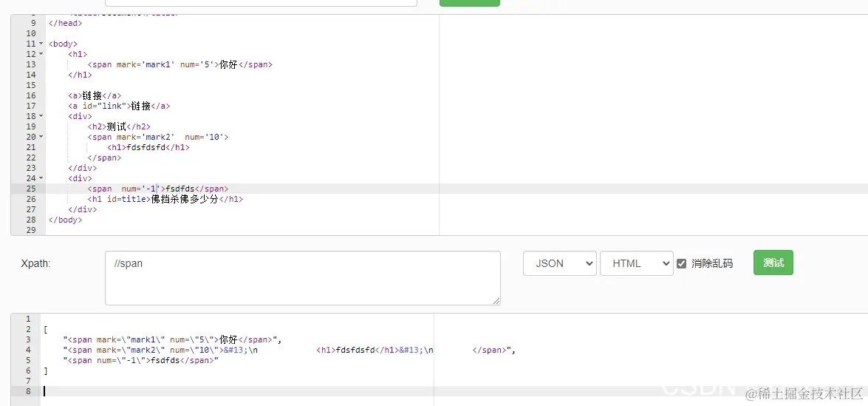
Task: Click the closing </body> tag line
Action: click(65, 220)
